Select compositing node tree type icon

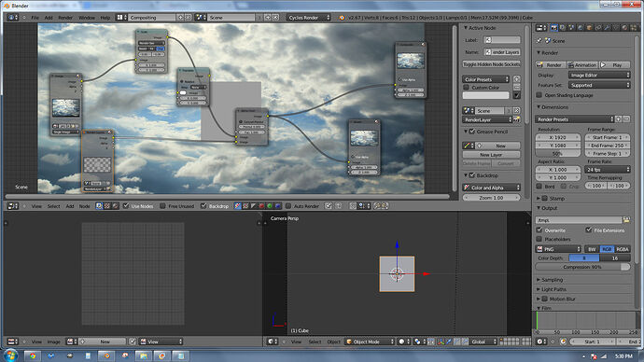[x=99, y=206]
